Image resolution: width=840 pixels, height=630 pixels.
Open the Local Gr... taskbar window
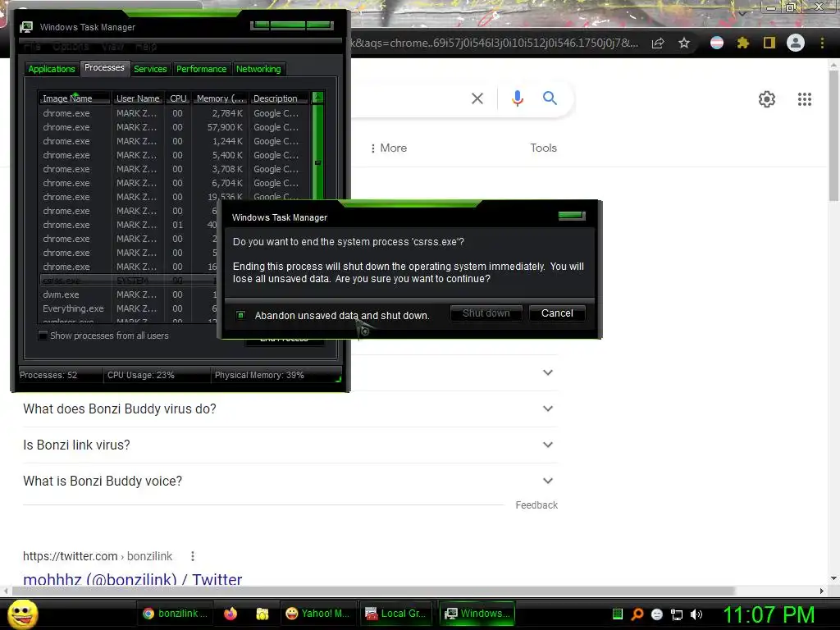395,614
